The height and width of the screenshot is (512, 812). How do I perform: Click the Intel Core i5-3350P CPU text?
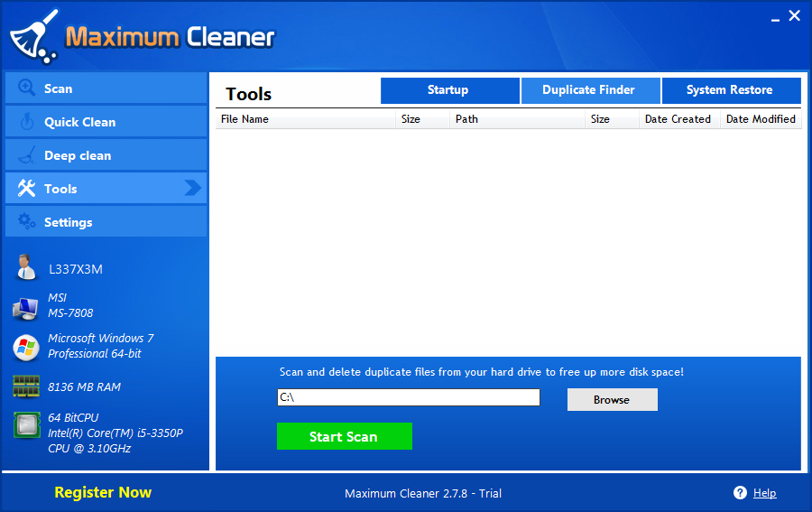pos(115,433)
